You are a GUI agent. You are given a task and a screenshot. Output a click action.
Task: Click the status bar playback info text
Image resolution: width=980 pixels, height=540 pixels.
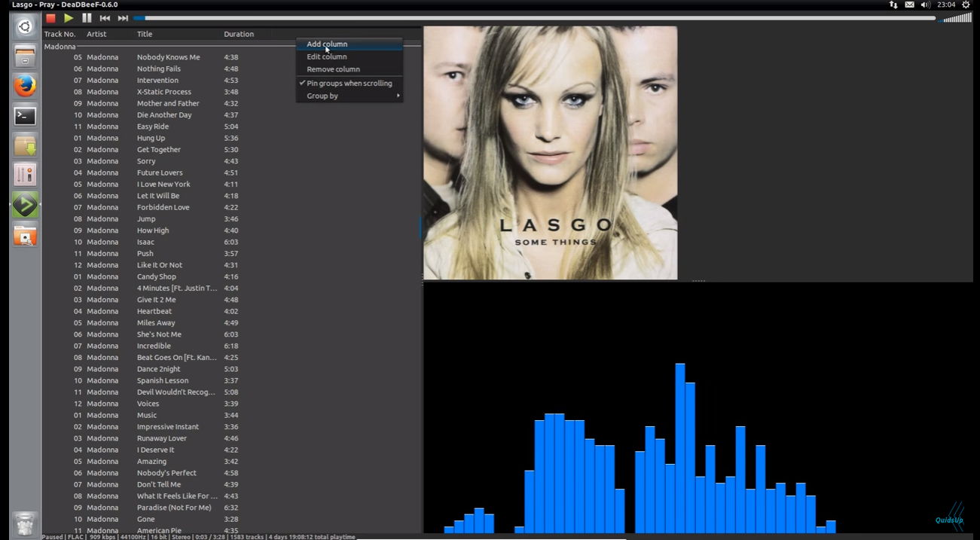[x=199, y=537]
